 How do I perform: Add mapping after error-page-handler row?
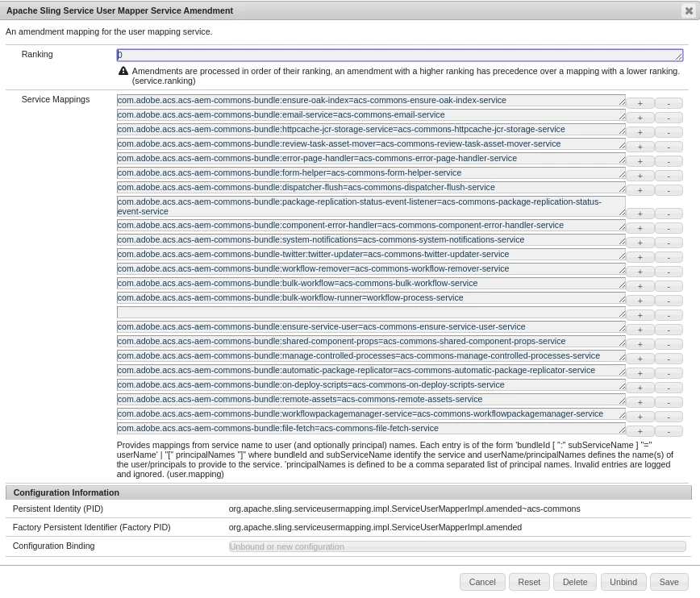point(640,161)
